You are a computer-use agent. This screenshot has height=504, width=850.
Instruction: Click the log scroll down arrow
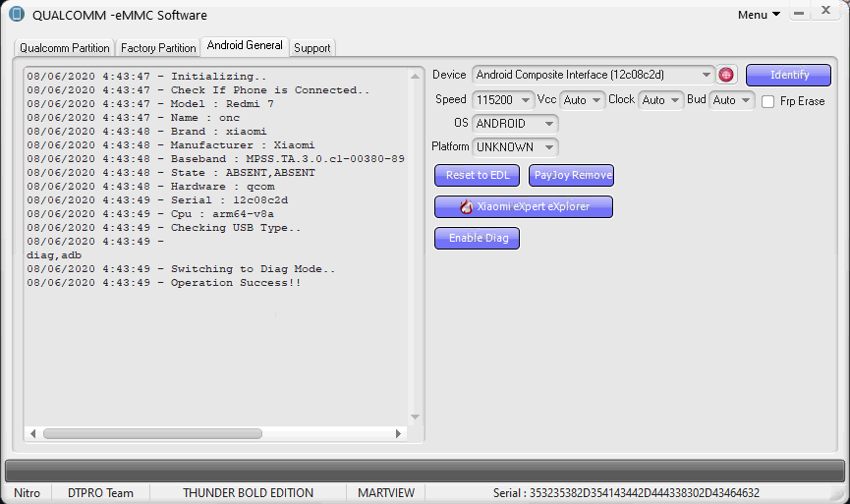pyautogui.click(x=416, y=417)
